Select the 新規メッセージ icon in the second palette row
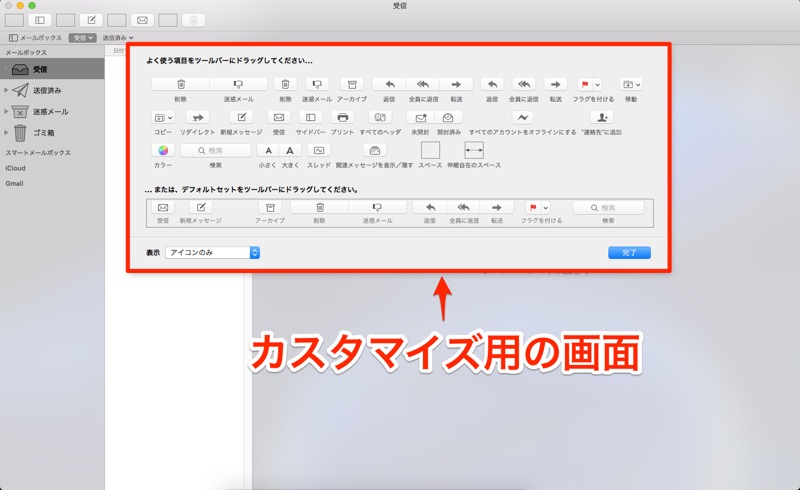The height and width of the screenshot is (490, 800). pos(241,117)
